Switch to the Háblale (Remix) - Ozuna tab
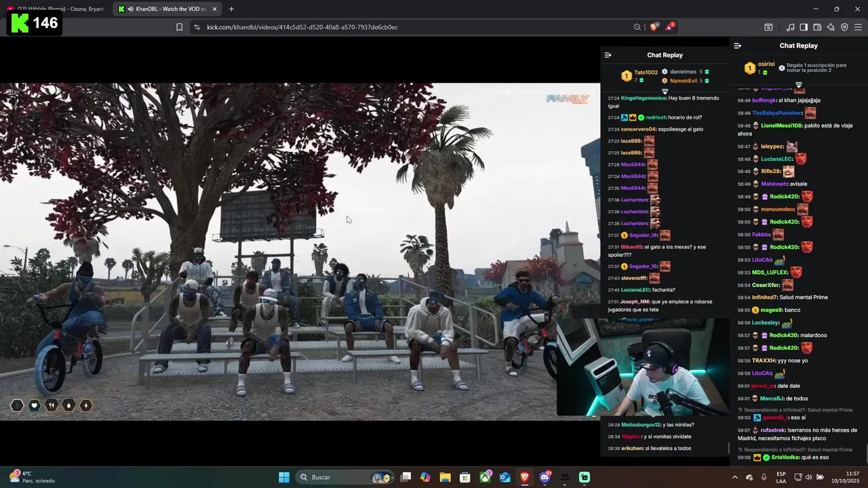868x488 pixels. click(x=57, y=9)
